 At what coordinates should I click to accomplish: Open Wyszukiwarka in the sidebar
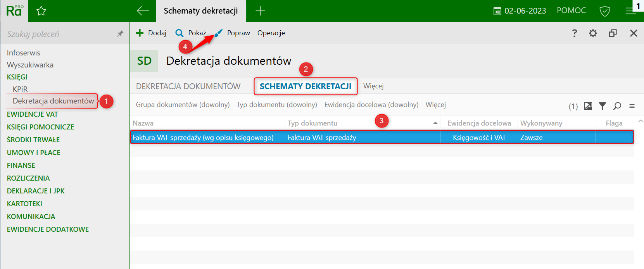tap(30, 65)
